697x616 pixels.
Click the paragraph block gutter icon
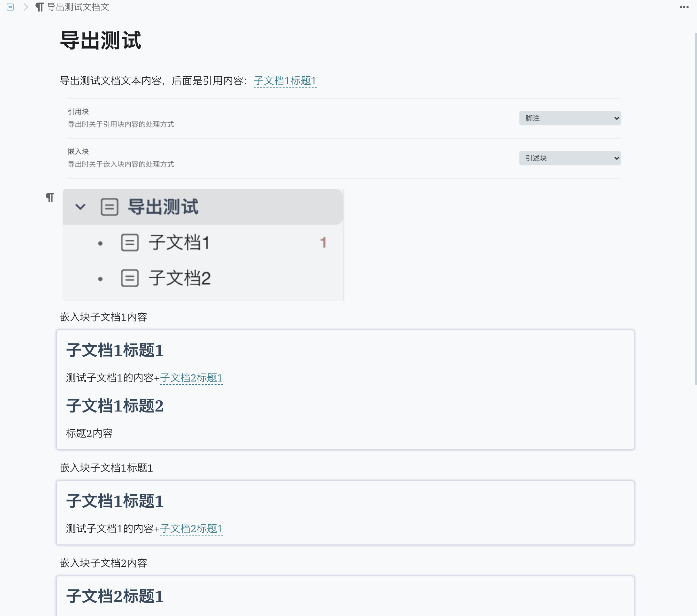pos(50,197)
